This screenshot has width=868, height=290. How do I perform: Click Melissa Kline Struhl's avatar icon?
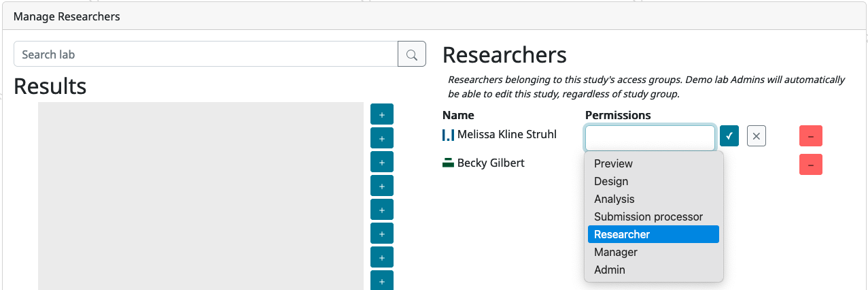coord(448,135)
